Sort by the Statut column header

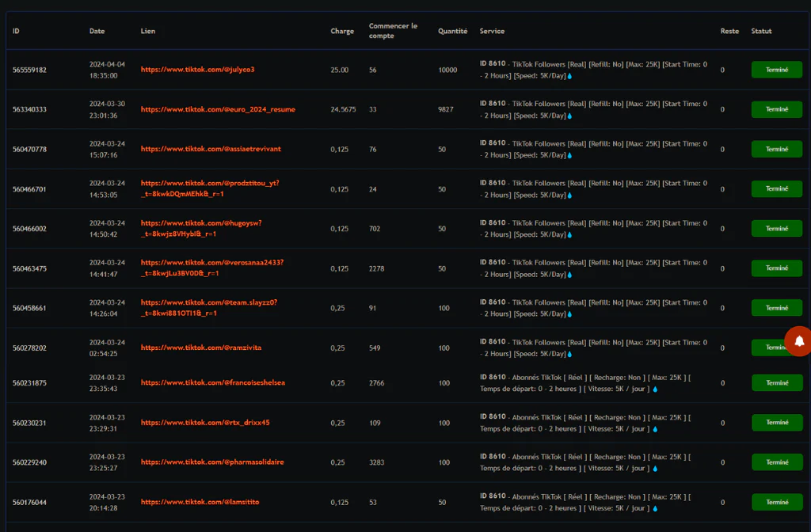click(761, 32)
